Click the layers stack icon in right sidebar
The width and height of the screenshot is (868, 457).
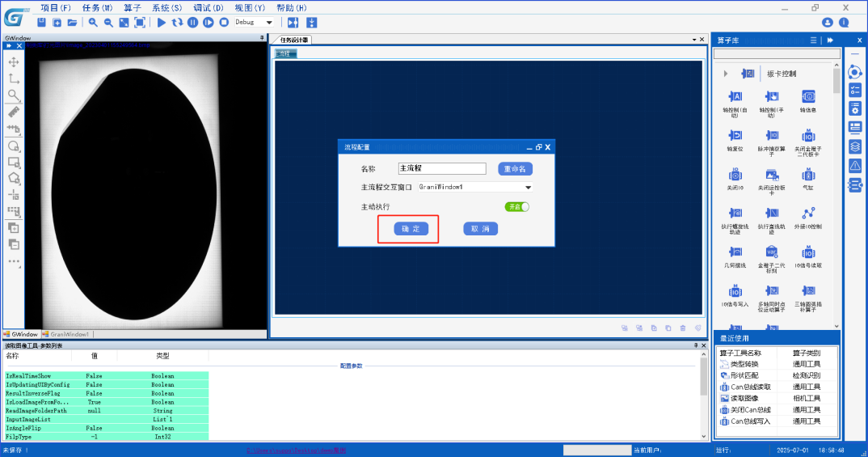(x=855, y=146)
